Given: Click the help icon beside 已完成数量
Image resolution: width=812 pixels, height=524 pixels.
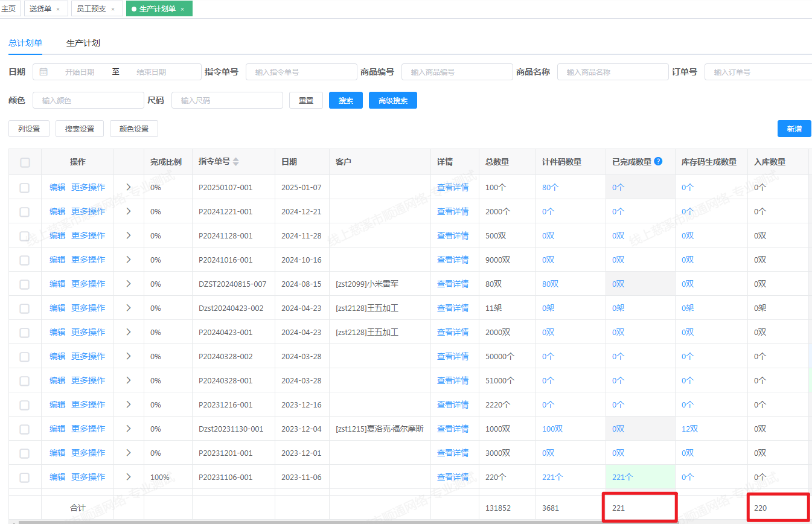Looking at the screenshot, I should (x=658, y=161).
